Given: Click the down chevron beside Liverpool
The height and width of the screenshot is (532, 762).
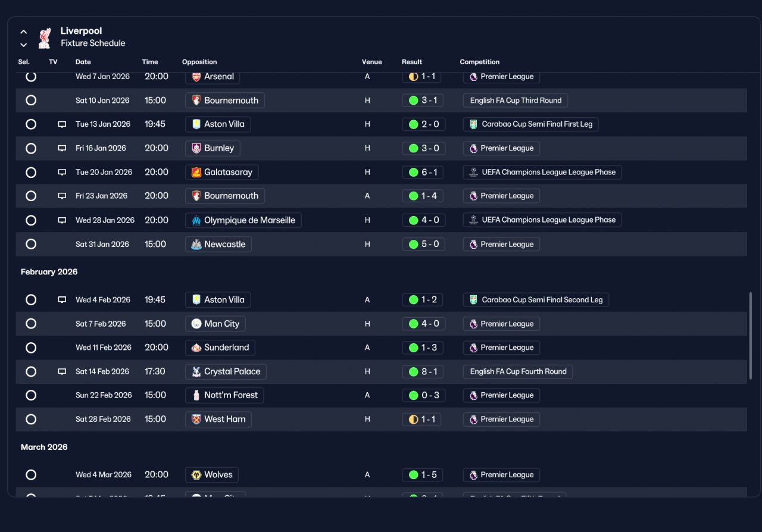Looking at the screenshot, I should [24, 45].
